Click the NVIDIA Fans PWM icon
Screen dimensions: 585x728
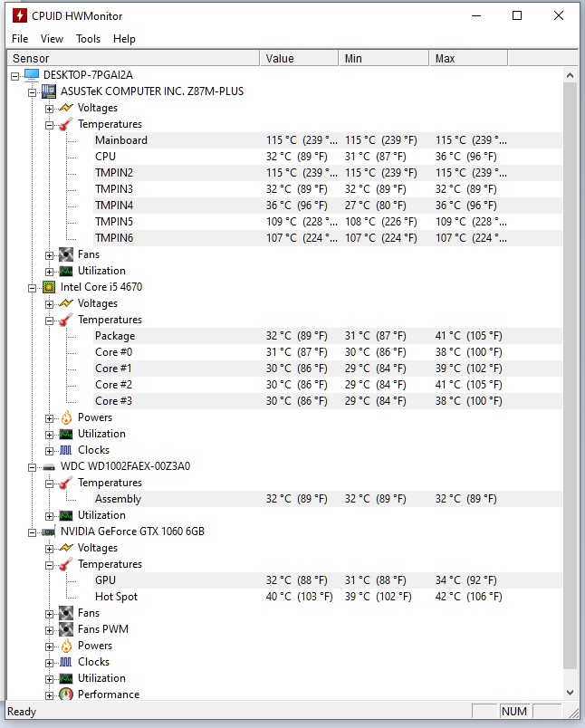point(66,629)
